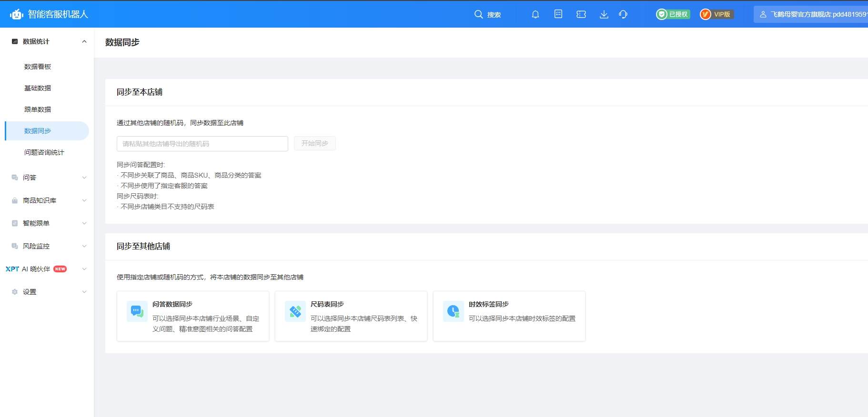Click the 时效标签同步 clock icon
Image resolution: width=868 pixels, height=417 pixels.
pyautogui.click(x=454, y=311)
